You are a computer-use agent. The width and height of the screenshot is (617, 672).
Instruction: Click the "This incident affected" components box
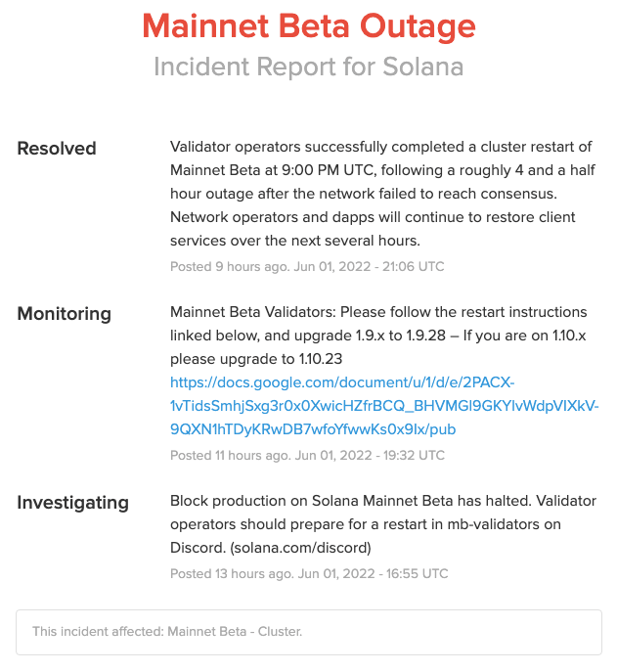(x=309, y=632)
